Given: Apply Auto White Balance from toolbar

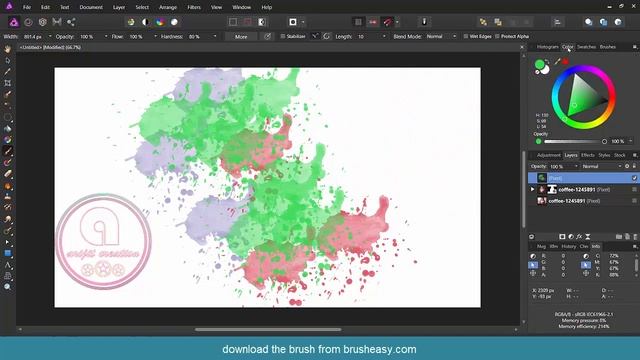Looking at the screenshot, I should (x=174, y=22).
